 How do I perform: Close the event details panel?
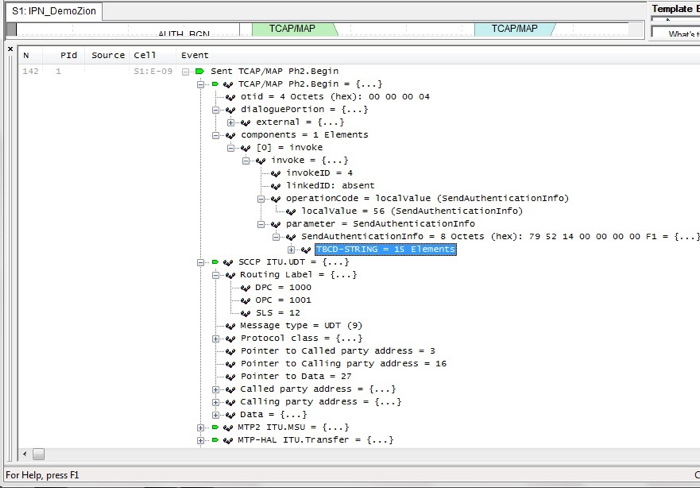[x=11, y=47]
